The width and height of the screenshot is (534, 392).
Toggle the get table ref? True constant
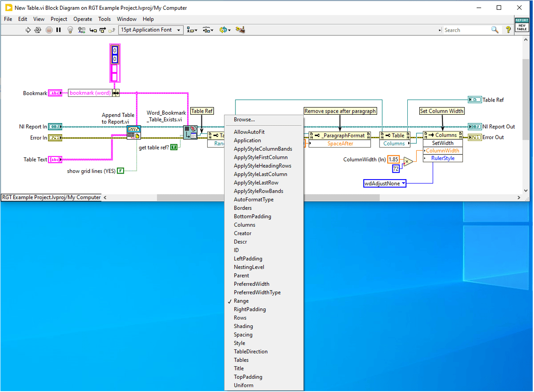tap(174, 147)
